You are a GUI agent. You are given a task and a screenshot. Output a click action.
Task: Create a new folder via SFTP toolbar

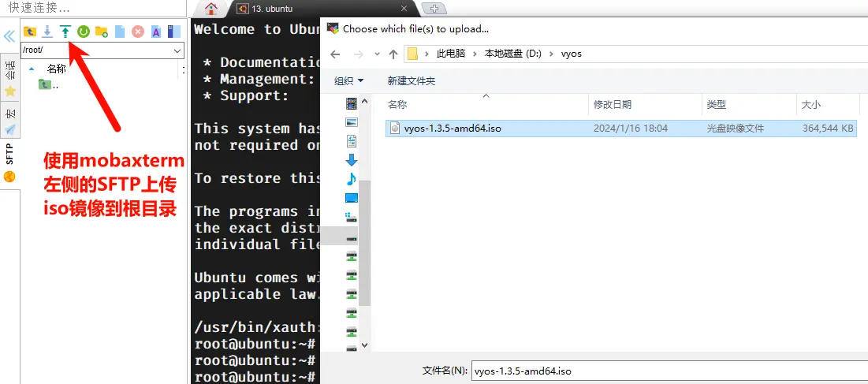[101, 32]
